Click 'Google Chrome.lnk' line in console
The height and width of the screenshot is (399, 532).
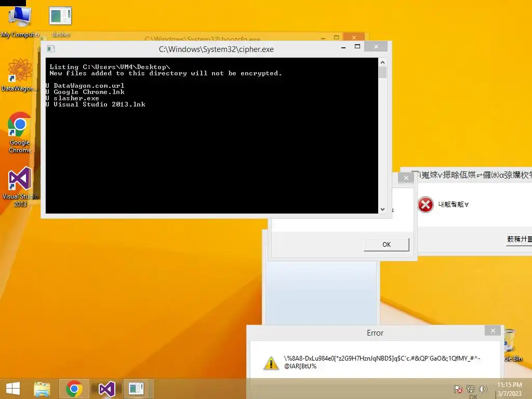[x=89, y=92]
